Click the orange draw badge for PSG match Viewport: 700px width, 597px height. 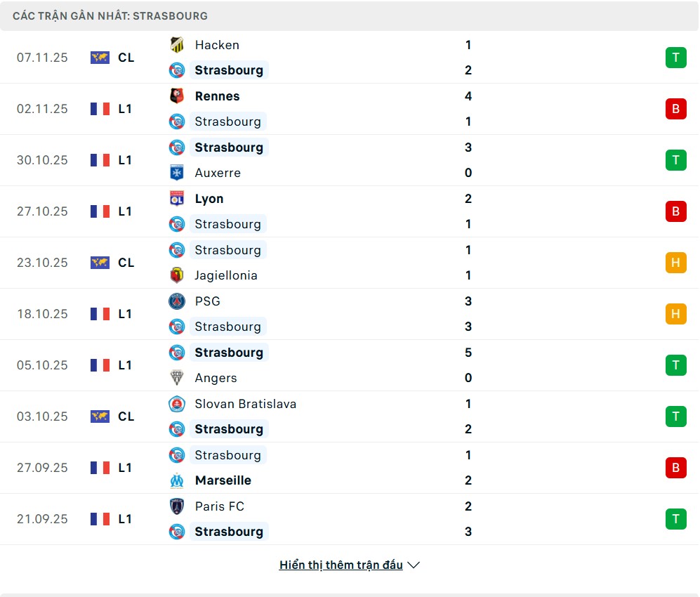[675, 314]
